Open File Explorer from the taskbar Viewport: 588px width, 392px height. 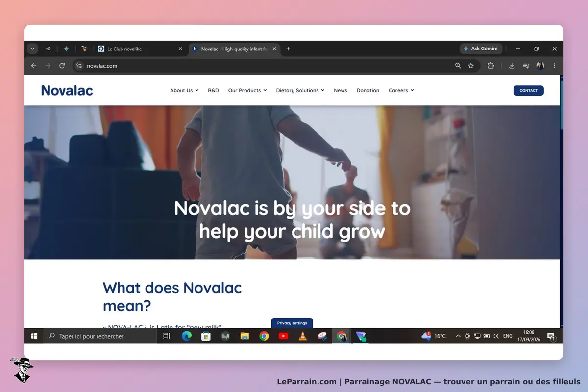[x=245, y=336]
